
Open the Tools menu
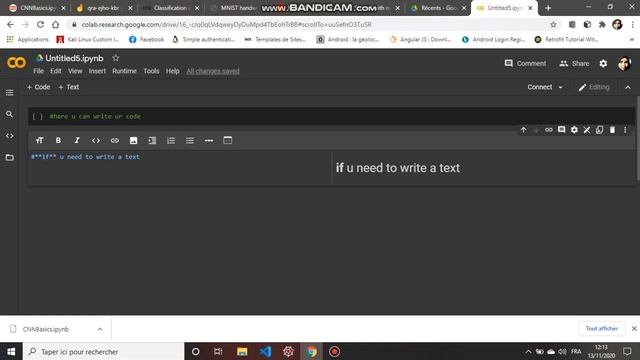(x=151, y=71)
